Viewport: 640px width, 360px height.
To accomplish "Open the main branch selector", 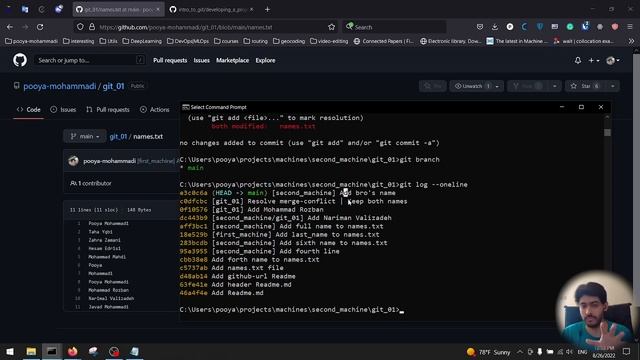I will coord(84,136).
